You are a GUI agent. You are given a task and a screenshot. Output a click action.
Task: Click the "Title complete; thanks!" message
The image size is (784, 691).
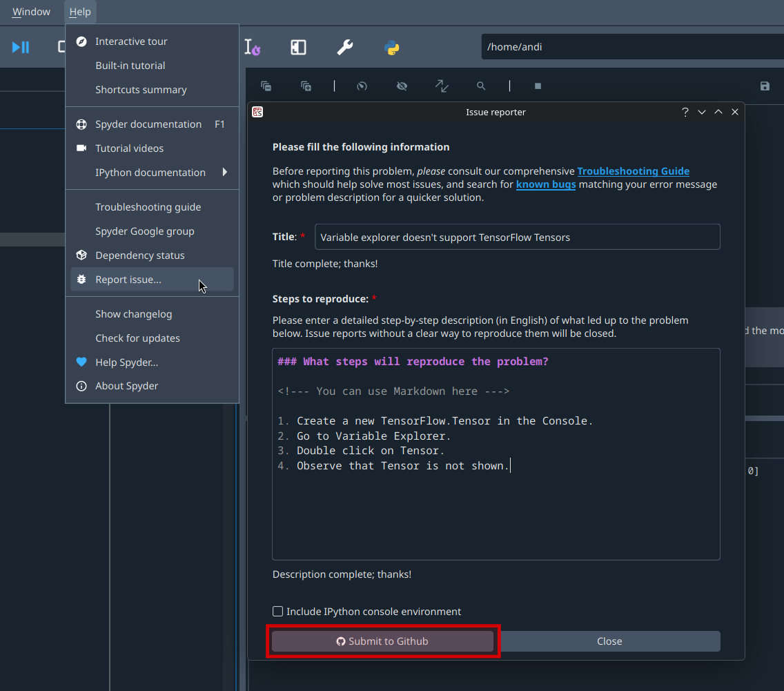point(325,264)
